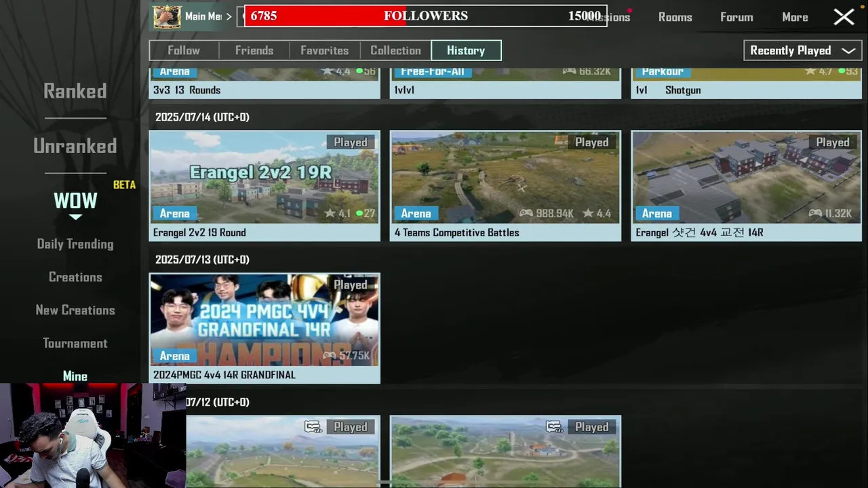Open Creations in the sidebar
This screenshot has width=868, height=488.
pyautogui.click(x=75, y=277)
